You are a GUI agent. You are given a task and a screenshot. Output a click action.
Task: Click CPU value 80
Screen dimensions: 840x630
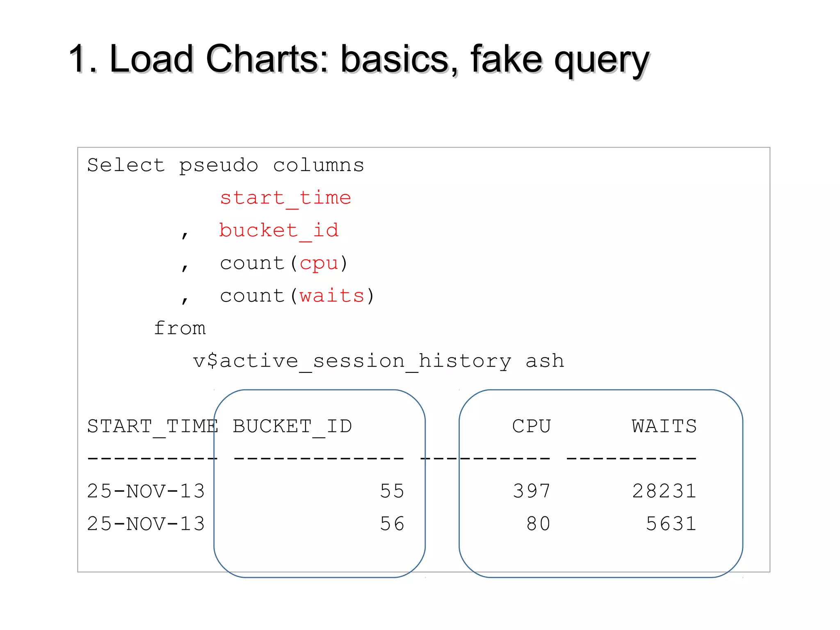(x=538, y=524)
